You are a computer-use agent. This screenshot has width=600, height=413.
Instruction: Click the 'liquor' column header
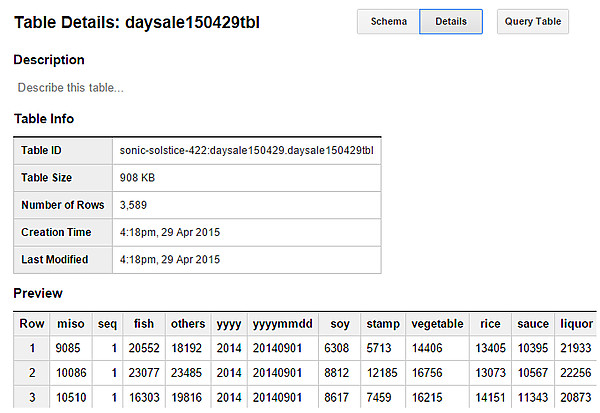[576, 324]
